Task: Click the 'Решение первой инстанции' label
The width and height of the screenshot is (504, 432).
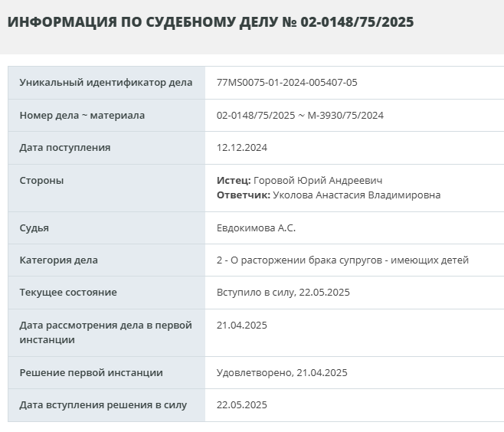Action: click(x=91, y=373)
